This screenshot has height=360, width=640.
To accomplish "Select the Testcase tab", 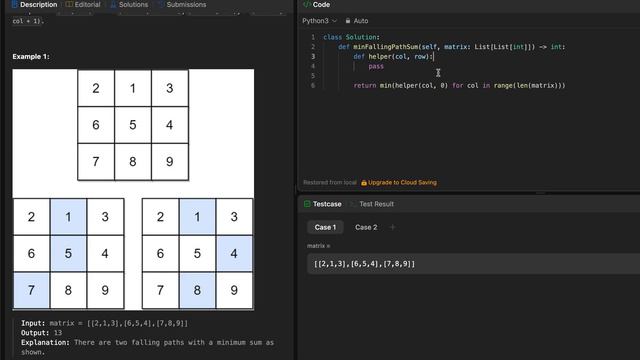I will pos(322,204).
